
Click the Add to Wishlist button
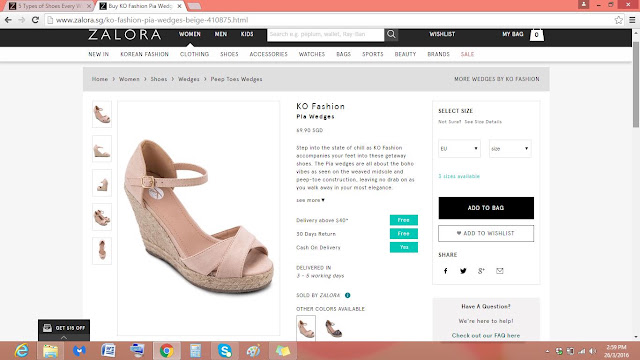(486, 233)
